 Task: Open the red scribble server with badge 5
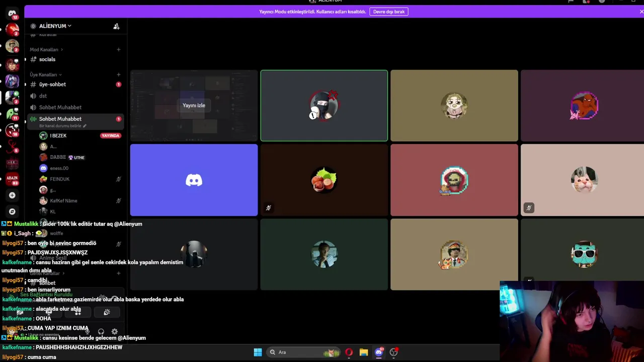[12, 147]
